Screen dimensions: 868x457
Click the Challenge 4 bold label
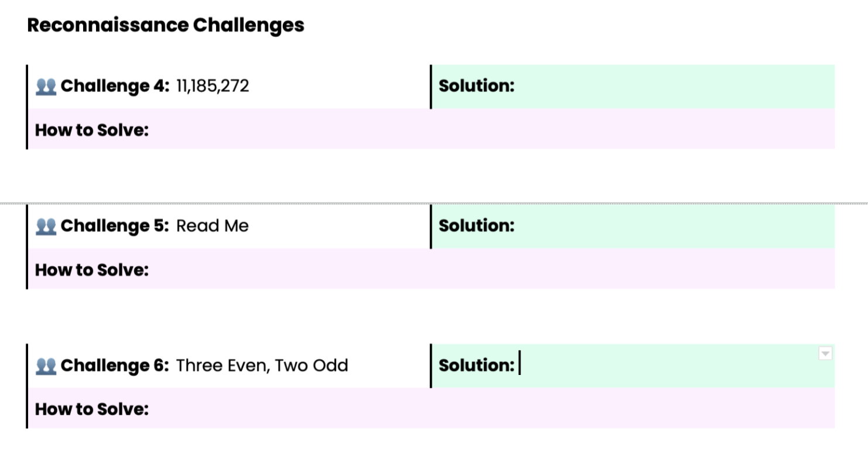tap(115, 86)
